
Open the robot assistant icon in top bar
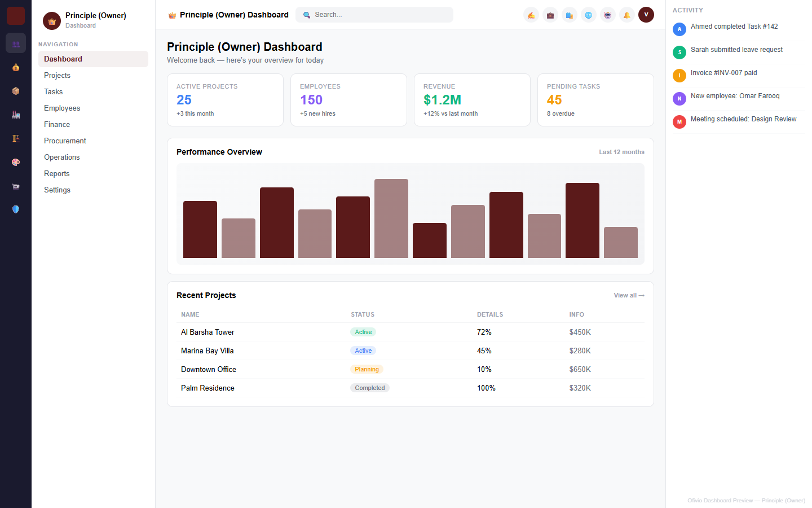click(x=608, y=15)
